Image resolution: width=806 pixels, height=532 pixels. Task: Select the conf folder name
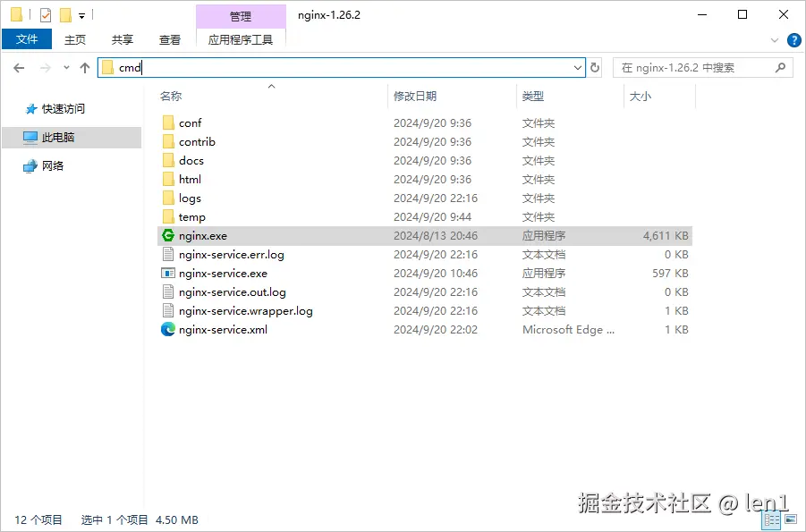191,122
